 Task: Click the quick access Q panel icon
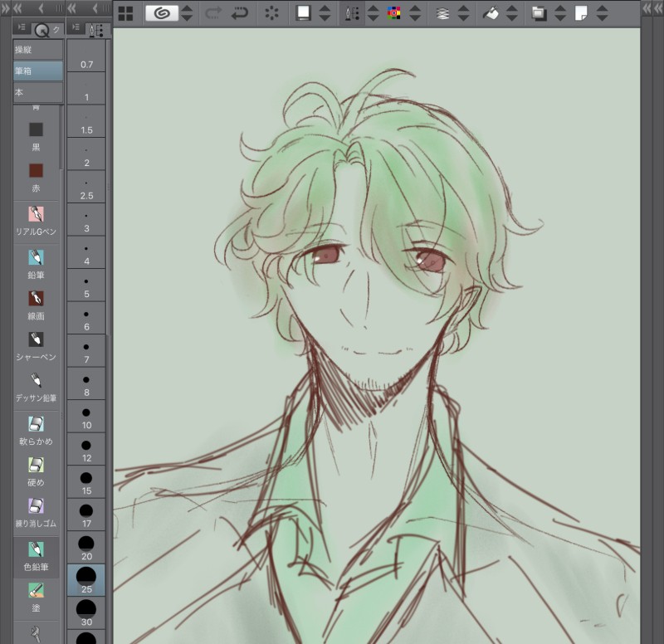pos(42,30)
